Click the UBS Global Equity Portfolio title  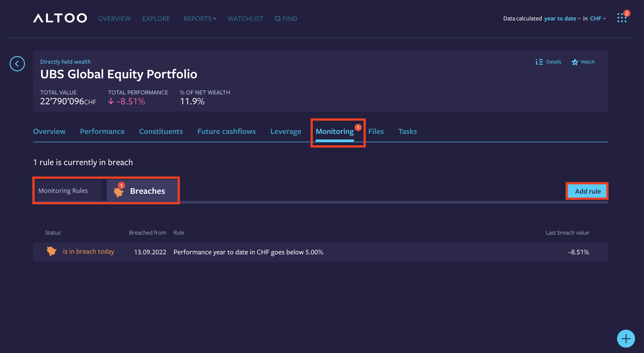[119, 74]
